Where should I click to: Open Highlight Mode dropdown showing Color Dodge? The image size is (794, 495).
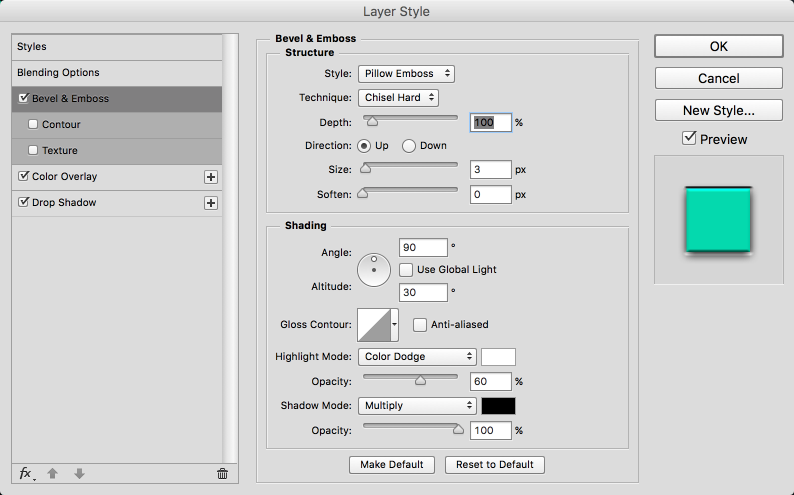(416, 357)
